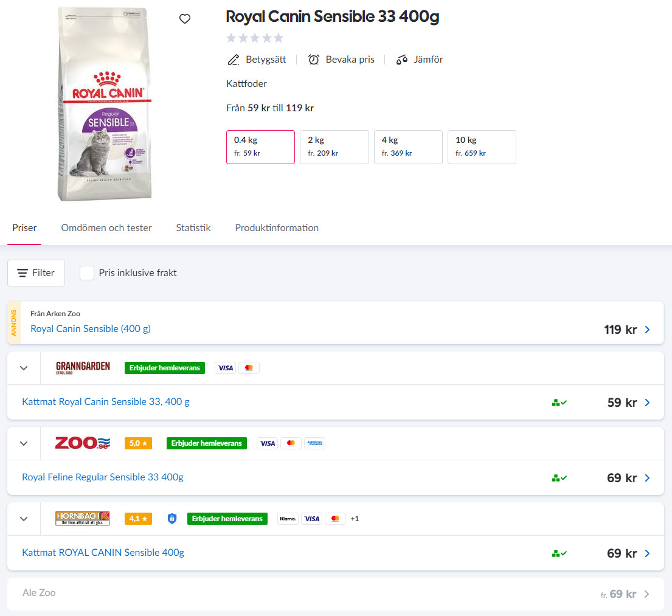The width and height of the screenshot is (672, 616).
Task: Expand the Hornbach store details
Action: tap(24, 519)
